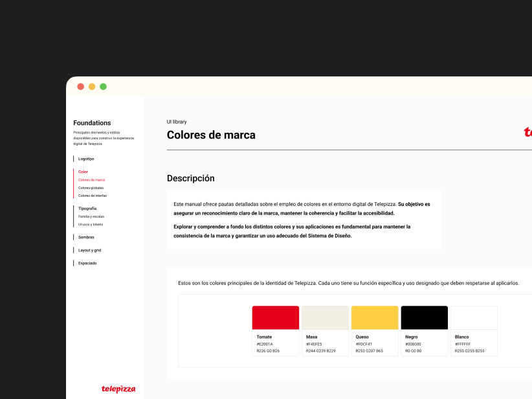Click the Foundations sidebar heading
Screen dimensions: 532x399
pos(92,123)
